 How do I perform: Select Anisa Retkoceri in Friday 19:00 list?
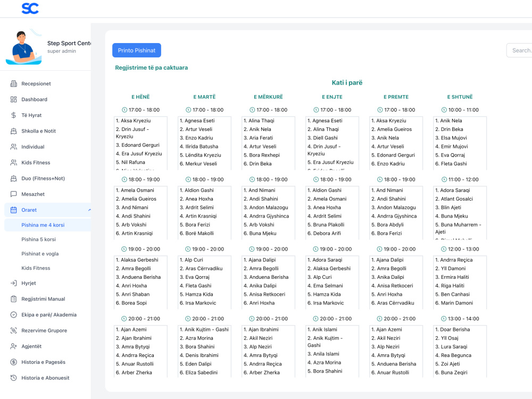click(x=392, y=286)
